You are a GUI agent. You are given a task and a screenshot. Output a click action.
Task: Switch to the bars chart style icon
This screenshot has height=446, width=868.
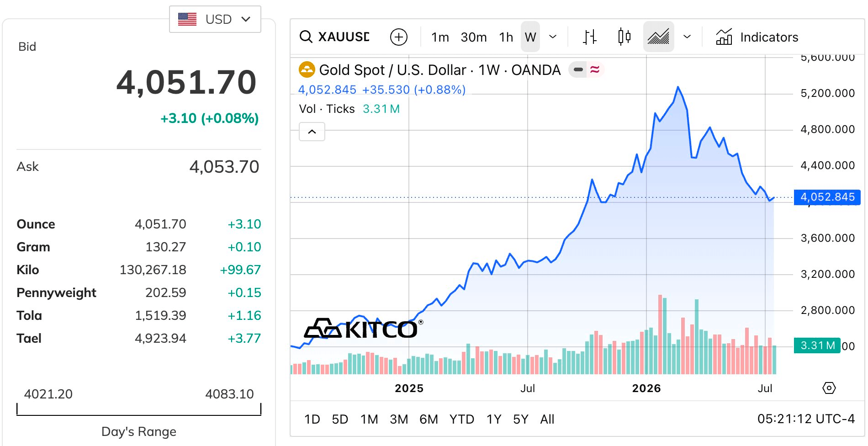click(590, 37)
